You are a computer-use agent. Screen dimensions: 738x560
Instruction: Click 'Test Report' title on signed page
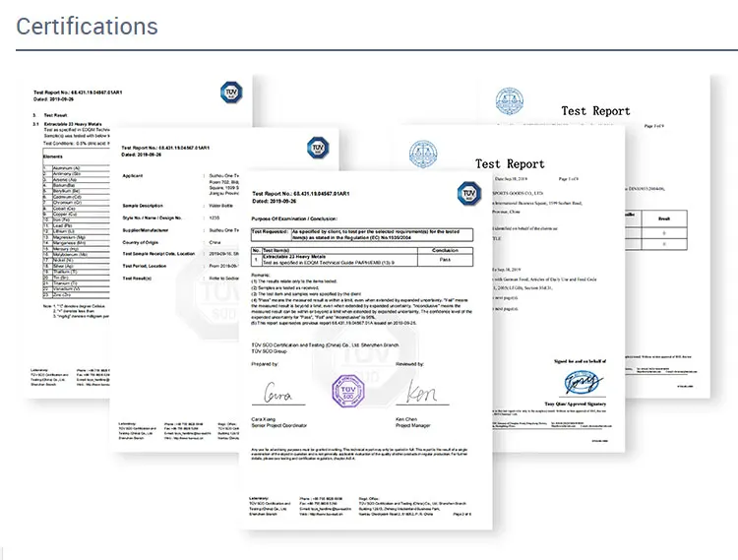coord(510,163)
